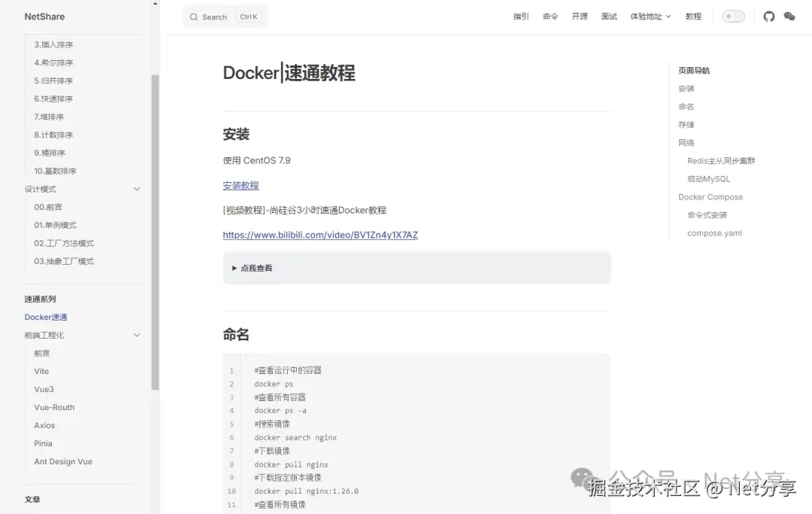
Task: Open the 指引 nav item
Action: point(521,17)
